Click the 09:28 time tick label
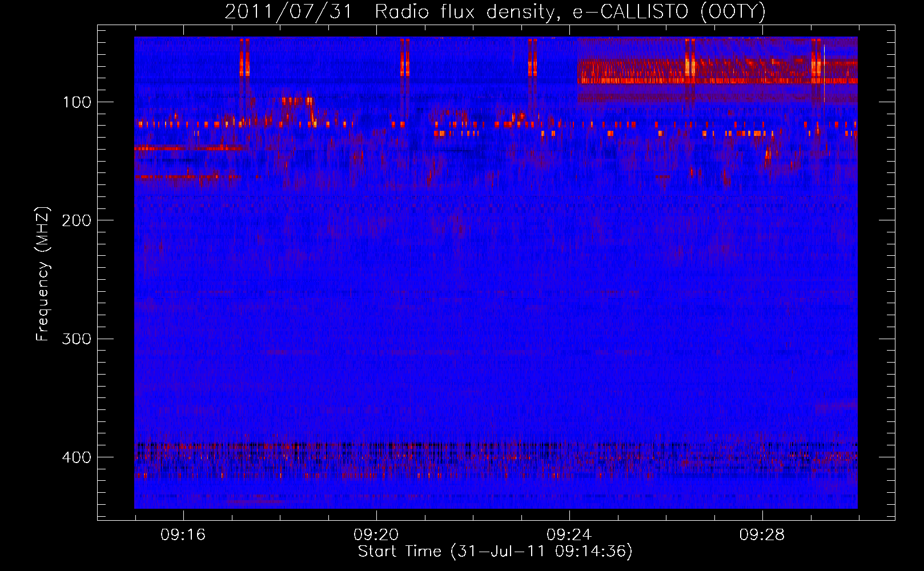 pyautogui.click(x=762, y=535)
